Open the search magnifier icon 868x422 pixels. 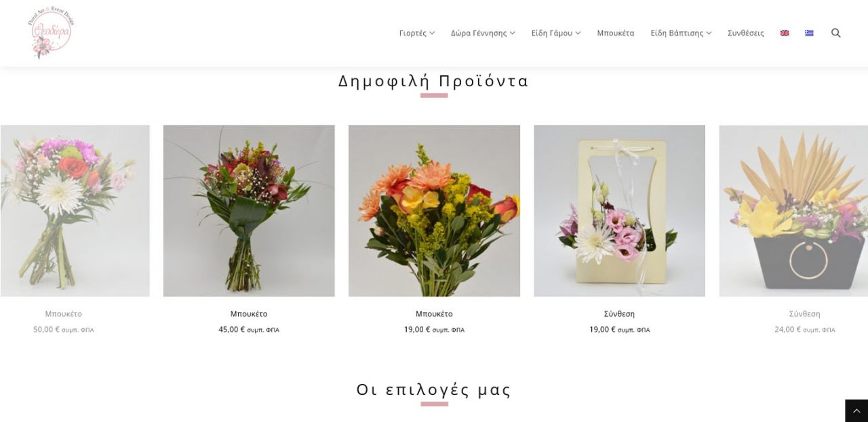click(835, 33)
